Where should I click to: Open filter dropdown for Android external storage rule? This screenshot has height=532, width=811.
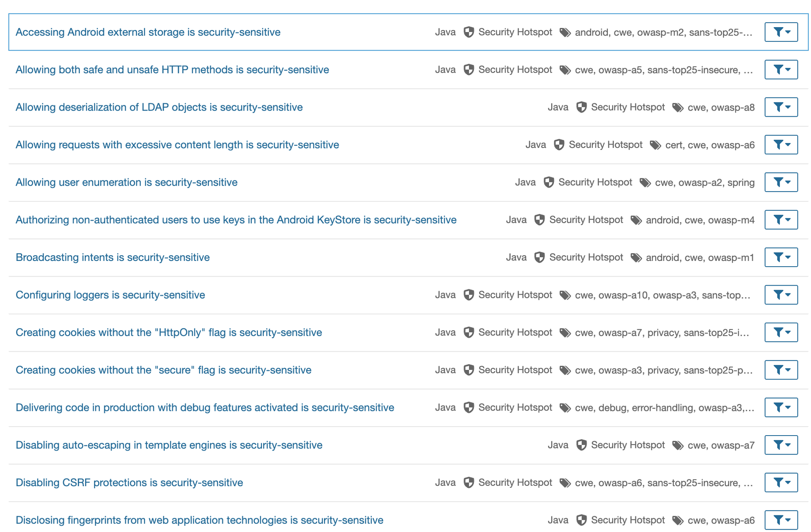(781, 32)
